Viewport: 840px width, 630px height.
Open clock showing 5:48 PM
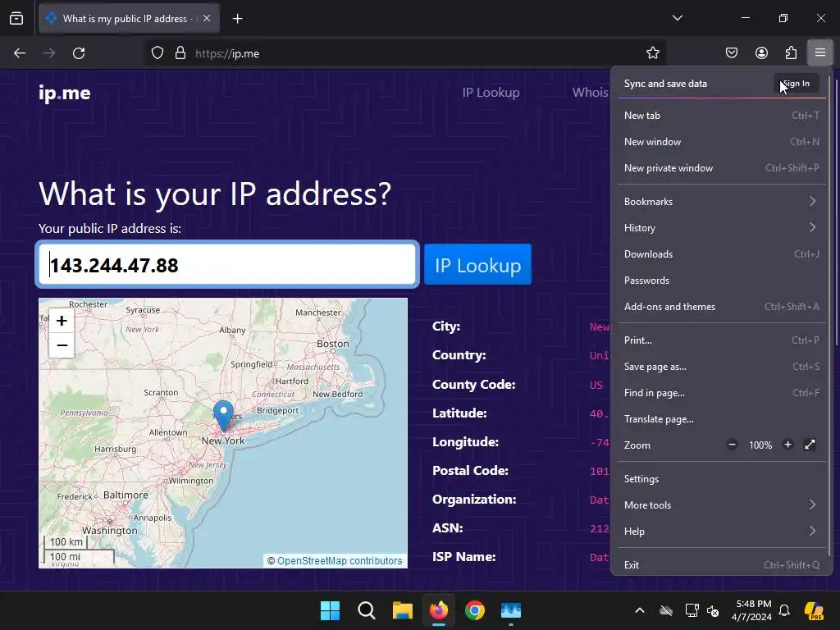tap(751, 610)
